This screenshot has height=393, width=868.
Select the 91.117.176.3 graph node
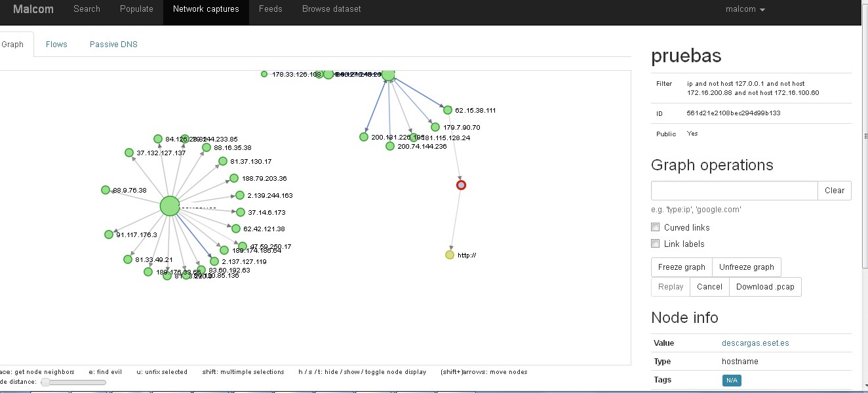point(109,234)
